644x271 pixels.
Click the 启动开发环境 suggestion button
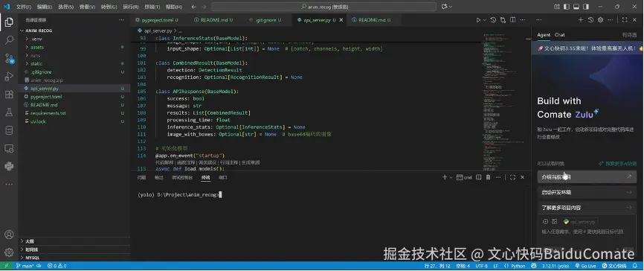pos(587,192)
